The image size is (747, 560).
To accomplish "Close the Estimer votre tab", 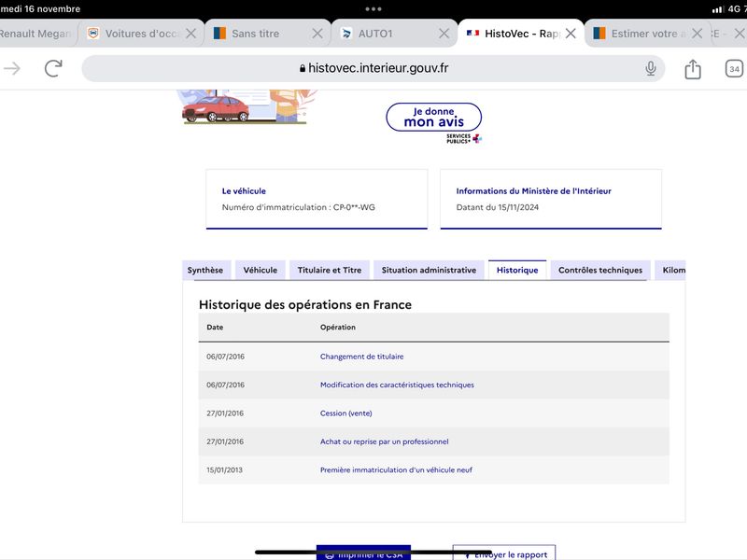I will [x=697, y=34].
